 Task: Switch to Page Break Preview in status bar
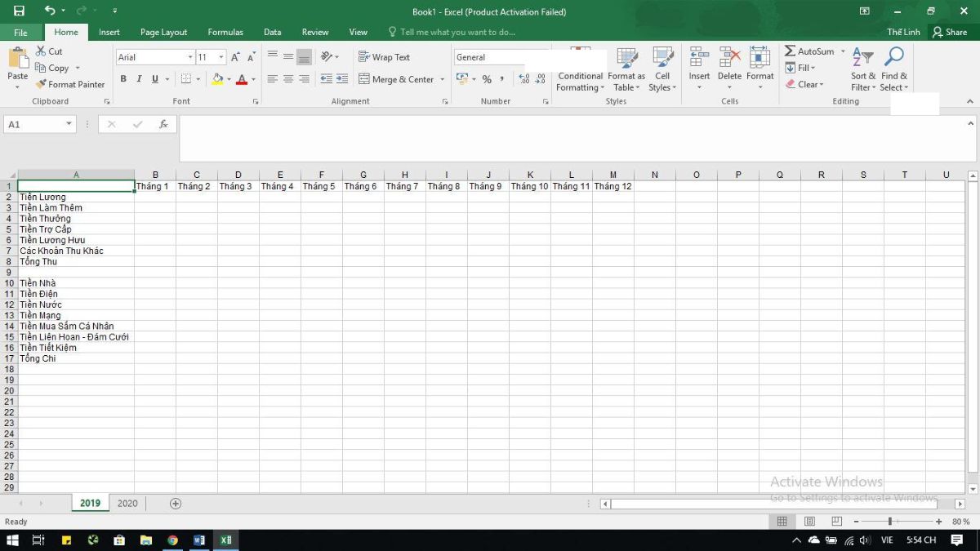click(836, 521)
